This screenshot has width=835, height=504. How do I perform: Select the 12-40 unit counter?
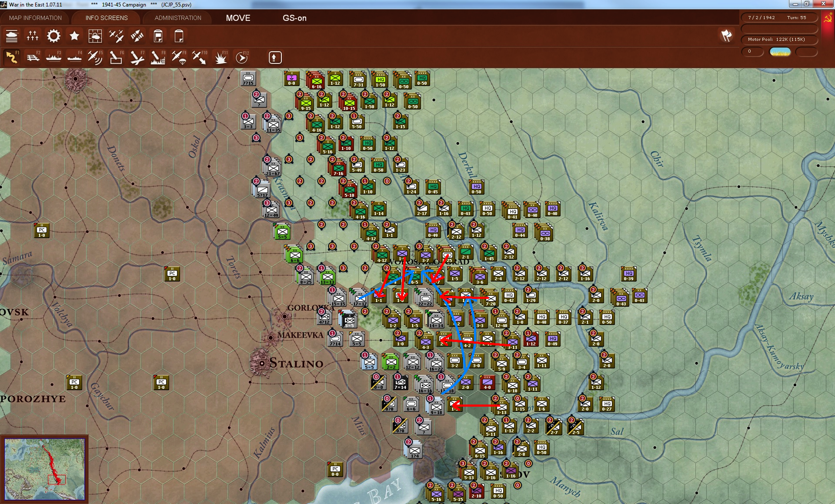tap(501, 320)
